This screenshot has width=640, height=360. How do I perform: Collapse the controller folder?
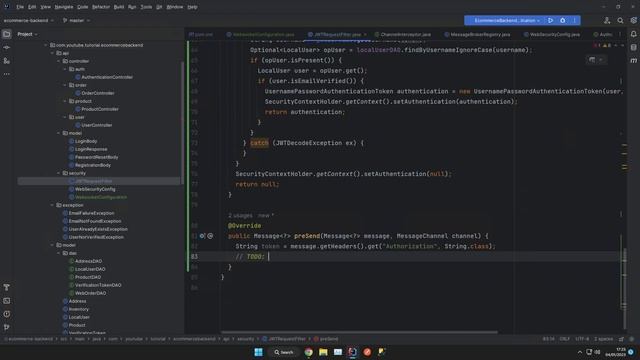click(x=59, y=61)
